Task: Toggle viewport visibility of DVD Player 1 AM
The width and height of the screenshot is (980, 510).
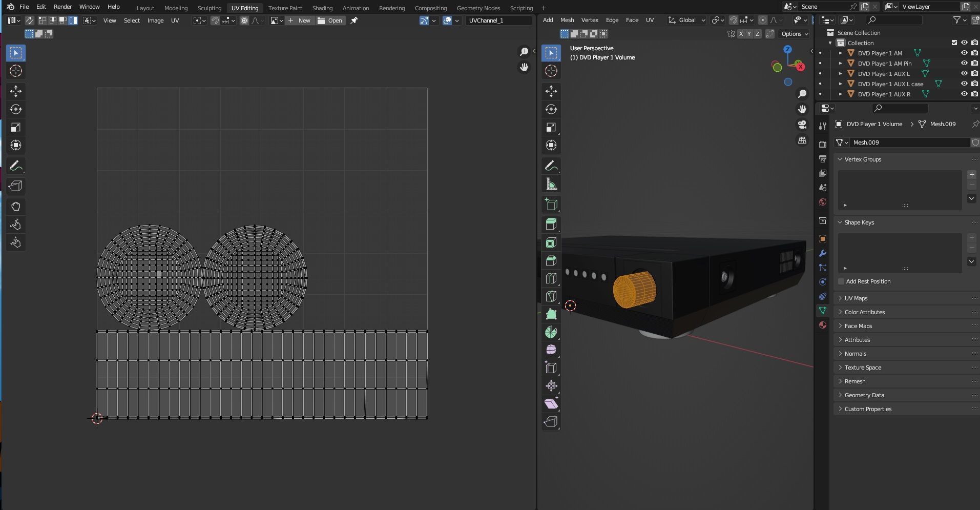Action: tap(964, 53)
